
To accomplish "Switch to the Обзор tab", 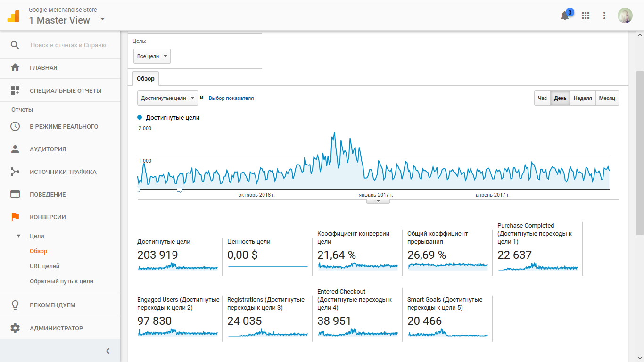I will coord(145,78).
